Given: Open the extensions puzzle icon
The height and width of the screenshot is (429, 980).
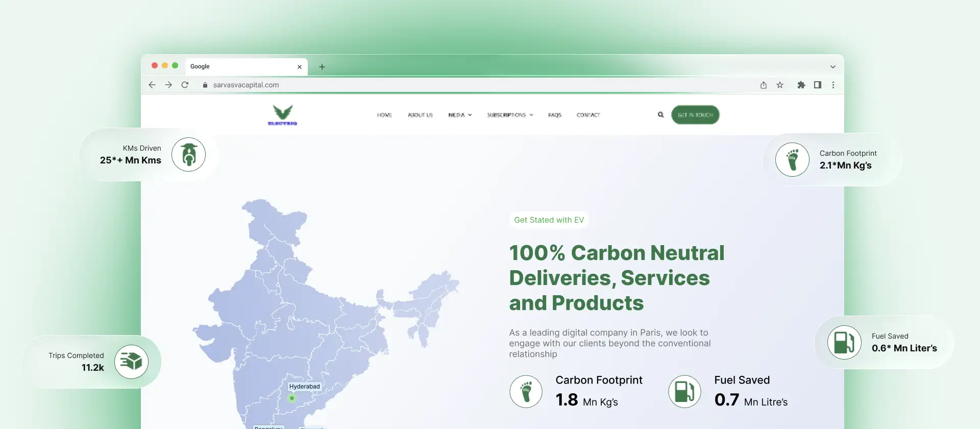Looking at the screenshot, I should [801, 85].
